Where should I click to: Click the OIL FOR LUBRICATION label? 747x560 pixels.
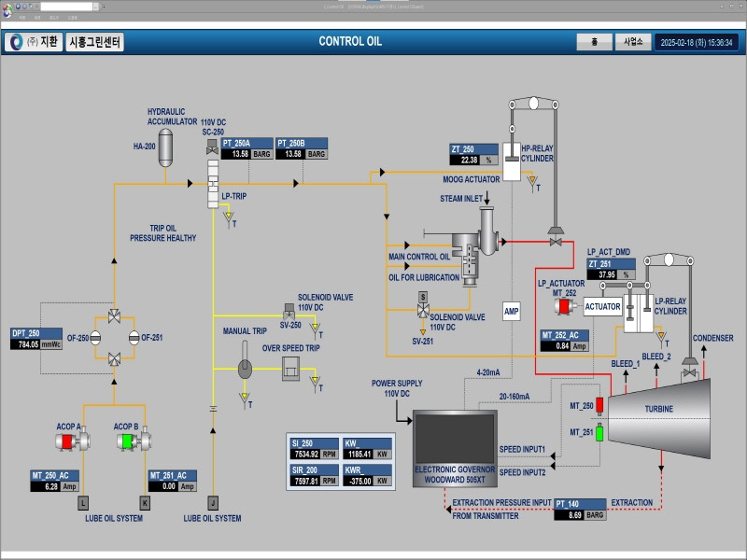click(x=424, y=277)
